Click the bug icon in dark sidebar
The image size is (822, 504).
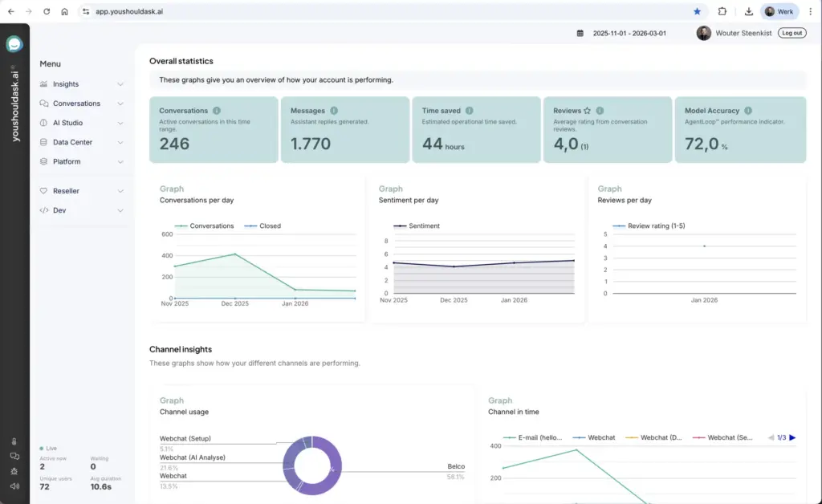coord(14,470)
